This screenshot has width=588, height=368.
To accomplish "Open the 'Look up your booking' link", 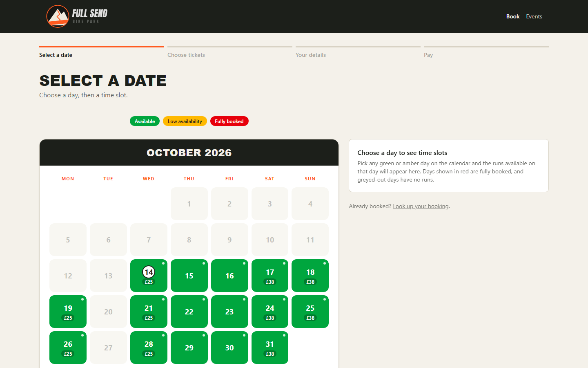I will pos(421,206).
